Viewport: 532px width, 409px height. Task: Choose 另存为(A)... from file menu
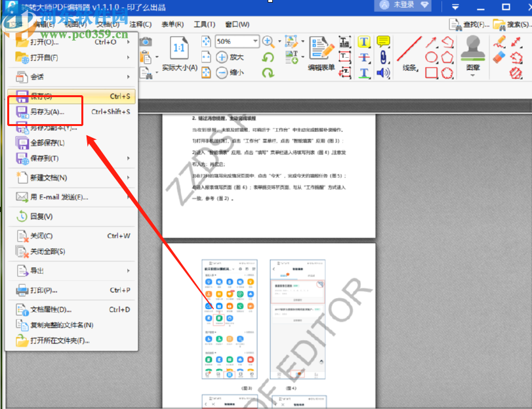(x=47, y=112)
